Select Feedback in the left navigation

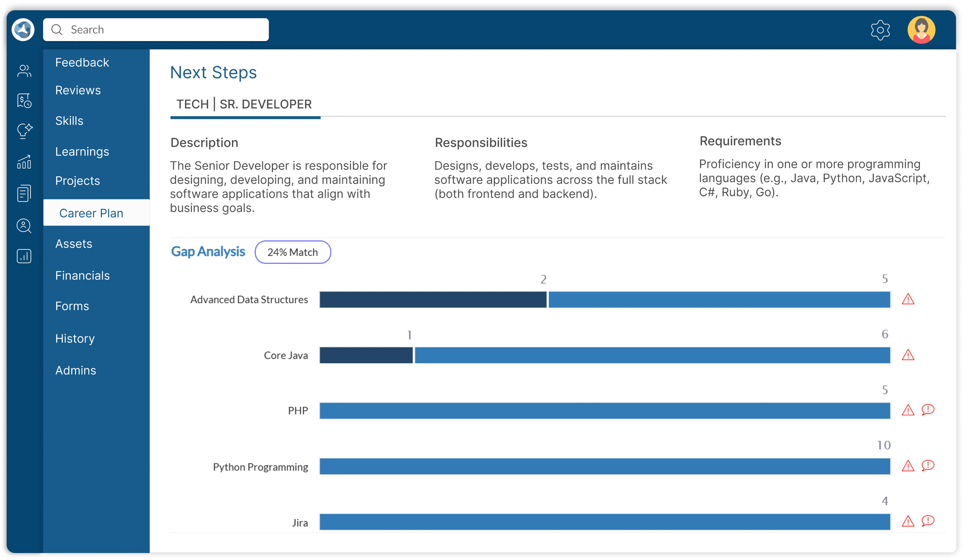[82, 62]
